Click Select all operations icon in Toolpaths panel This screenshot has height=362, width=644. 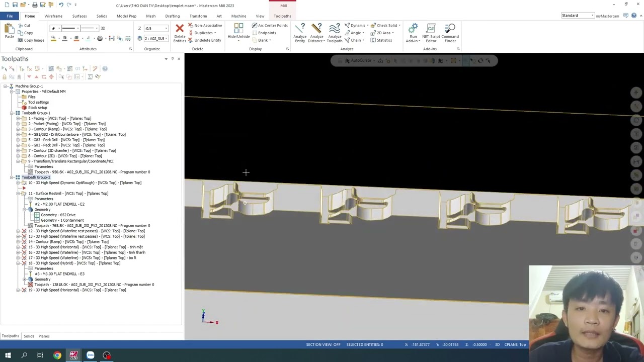tap(5, 69)
